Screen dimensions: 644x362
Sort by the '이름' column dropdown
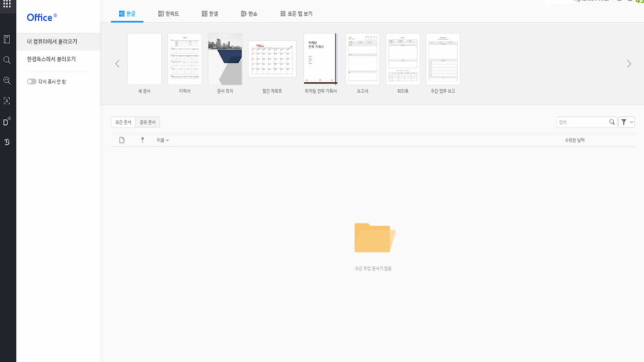tap(163, 140)
